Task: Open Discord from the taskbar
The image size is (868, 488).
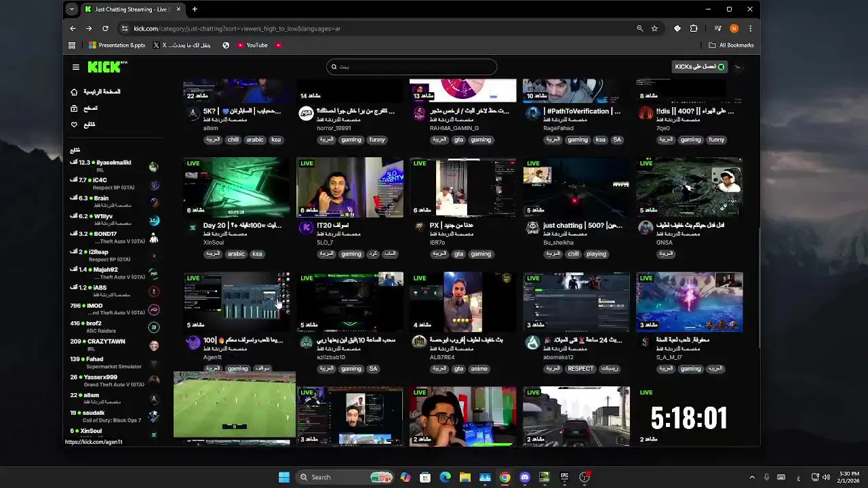Action: point(524,477)
